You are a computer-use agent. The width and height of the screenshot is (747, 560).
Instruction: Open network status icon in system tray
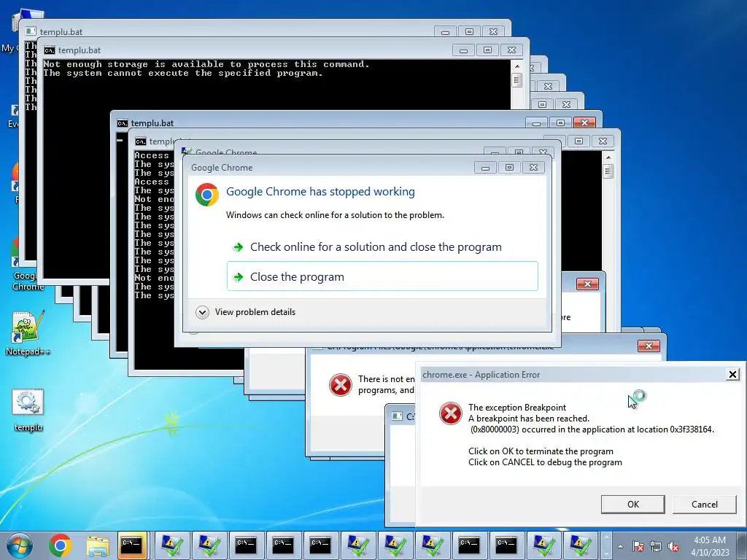click(656, 547)
